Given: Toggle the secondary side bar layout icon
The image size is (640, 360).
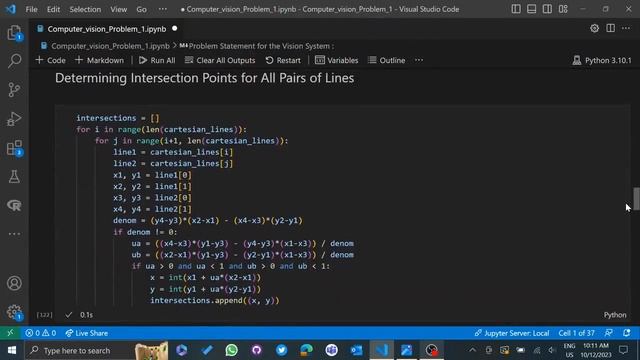Looking at the screenshot, I should [547, 9].
